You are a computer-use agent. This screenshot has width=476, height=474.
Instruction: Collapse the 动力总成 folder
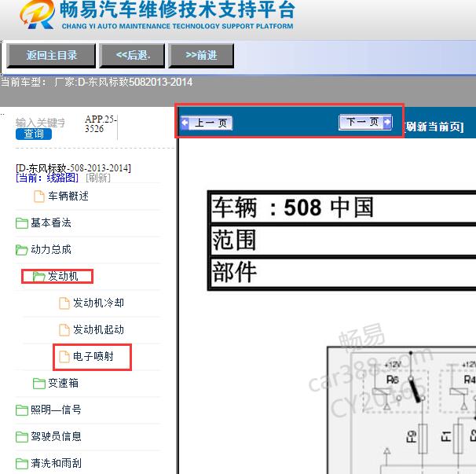pyautogui.click(x=51, y=249)
